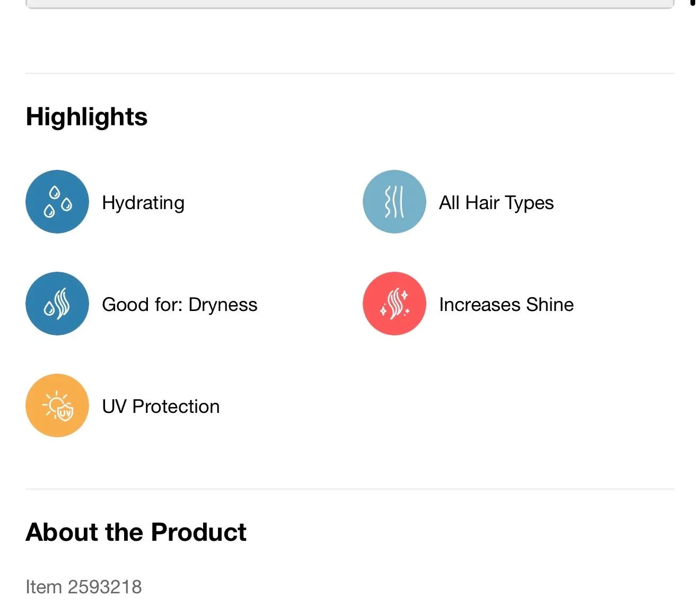Click the divider line above About the Product
This screenshot has height=605, width=700.
click(x=350, y=489)
